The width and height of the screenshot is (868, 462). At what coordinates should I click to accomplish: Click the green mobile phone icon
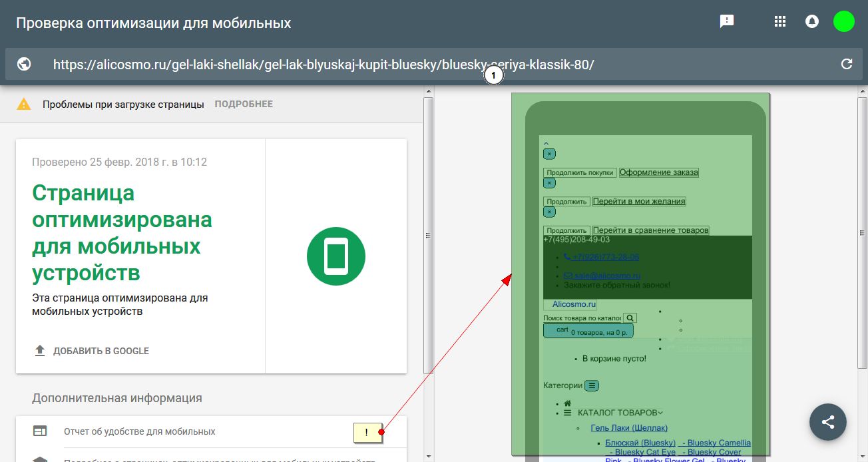coord(336,256)
